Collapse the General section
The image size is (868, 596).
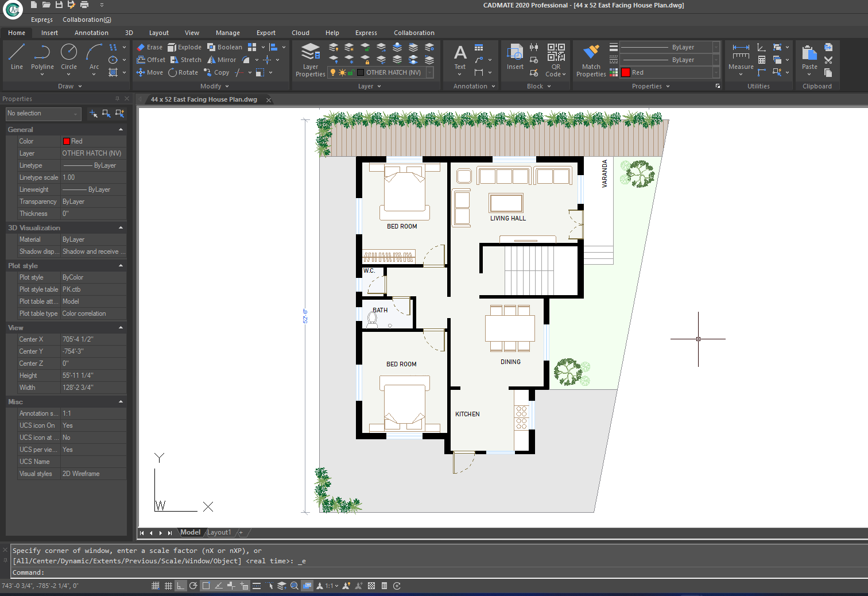pos(121,130)
